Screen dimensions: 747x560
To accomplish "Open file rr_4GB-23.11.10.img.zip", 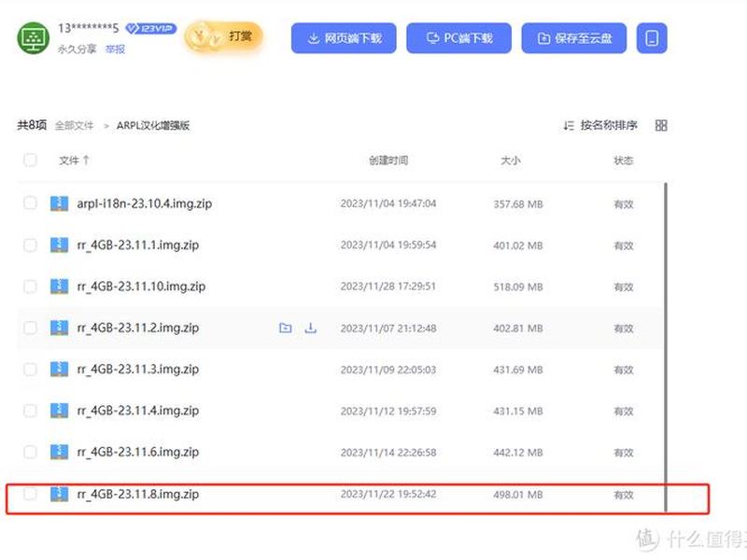I will click(141, 287).
